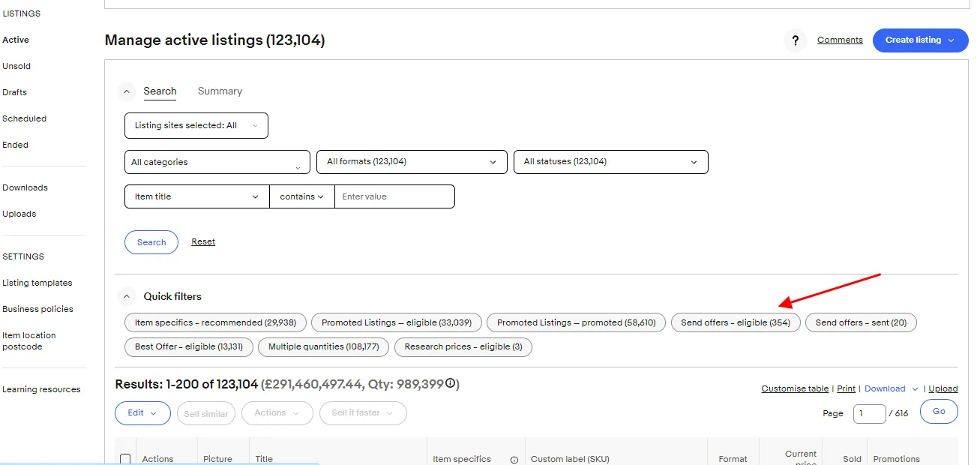This screenshot has width=980, height=465.
Task: Open the All categories dropdown
Action: pos(217,162)
